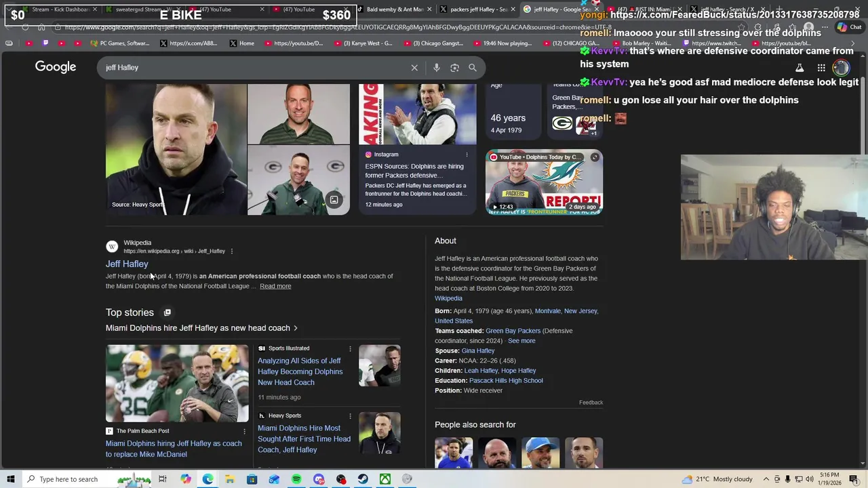The image size is (868, 488).
Task: Open the Kanye West bookmark
Action: click(362, 43)
